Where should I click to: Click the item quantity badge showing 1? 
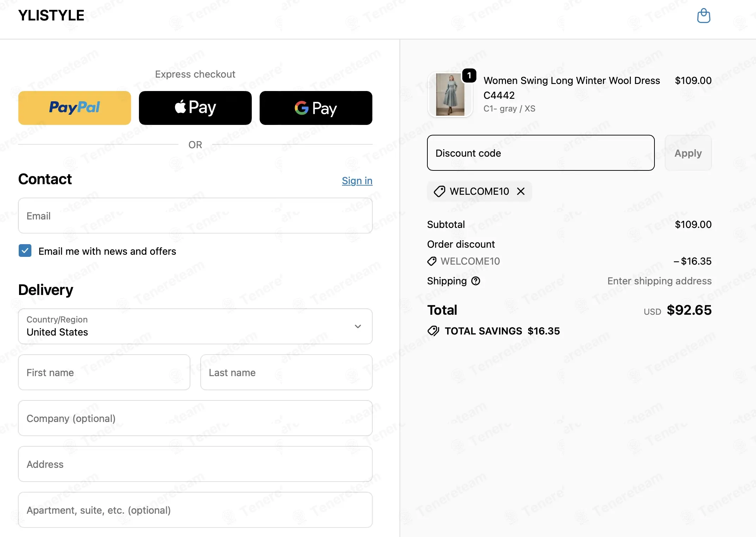point(469,76)
